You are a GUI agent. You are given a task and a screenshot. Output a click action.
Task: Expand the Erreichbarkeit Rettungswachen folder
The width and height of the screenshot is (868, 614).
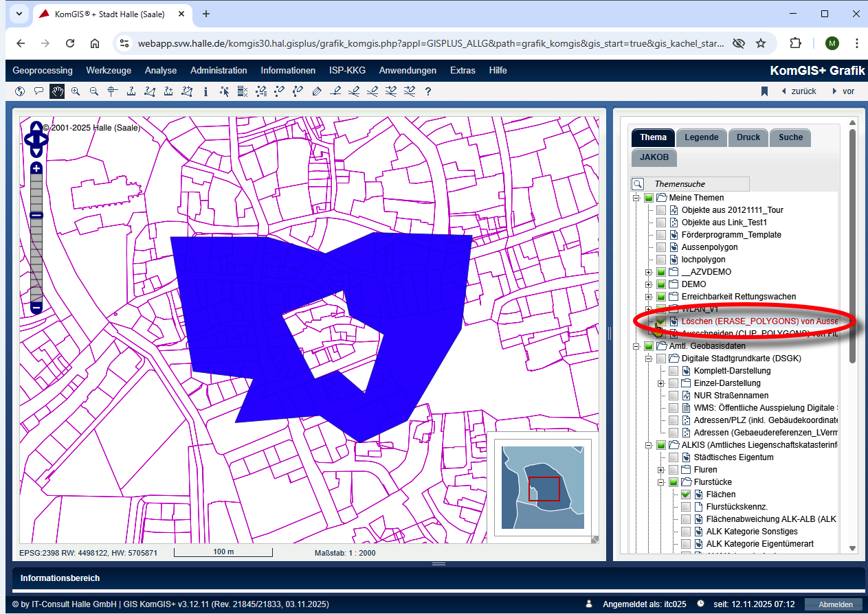649,297
